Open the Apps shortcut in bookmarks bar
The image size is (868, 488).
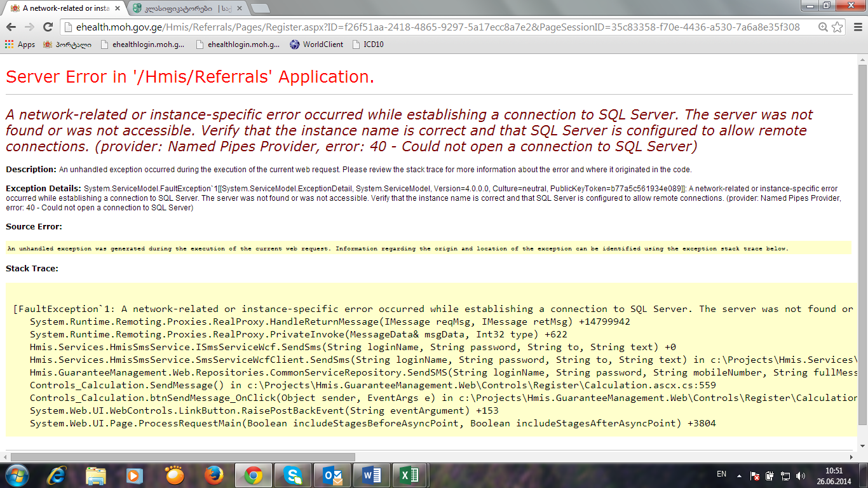coord(20,44)
